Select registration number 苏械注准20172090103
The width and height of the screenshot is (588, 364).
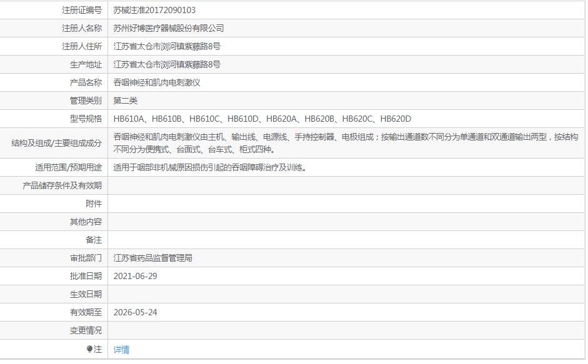click(154, 10)
